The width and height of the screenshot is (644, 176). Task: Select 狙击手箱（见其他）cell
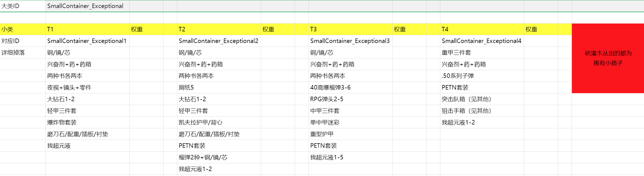[482, 111]
